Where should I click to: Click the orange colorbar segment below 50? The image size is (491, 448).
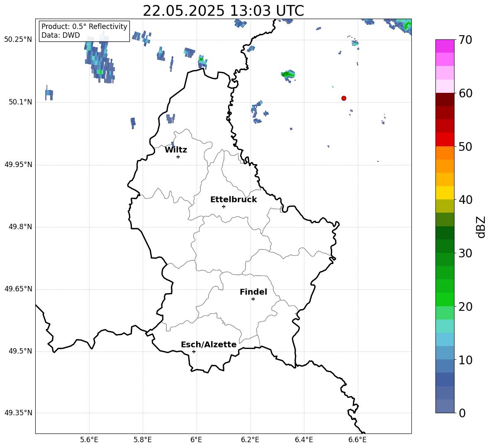445,153
